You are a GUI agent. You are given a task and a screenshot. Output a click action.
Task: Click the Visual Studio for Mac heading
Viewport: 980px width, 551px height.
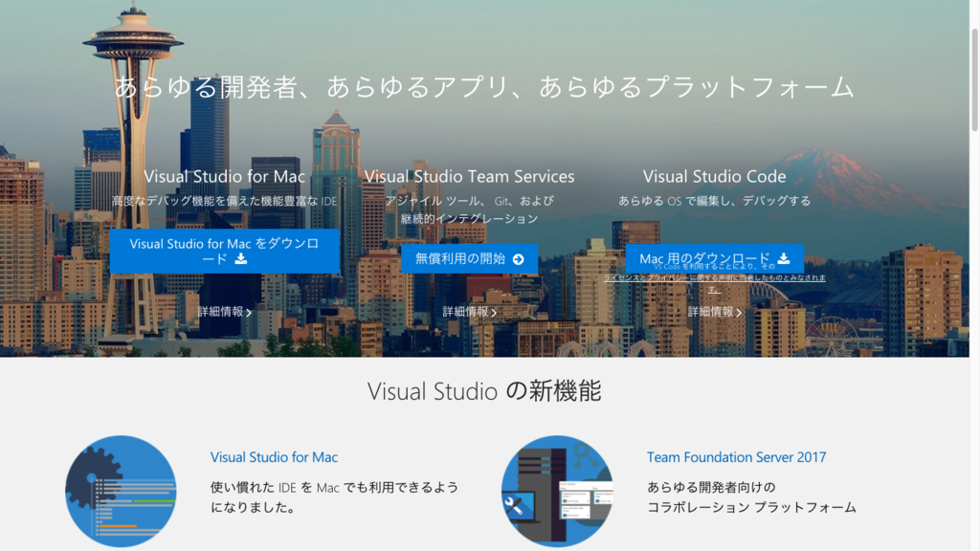point(224,177)
